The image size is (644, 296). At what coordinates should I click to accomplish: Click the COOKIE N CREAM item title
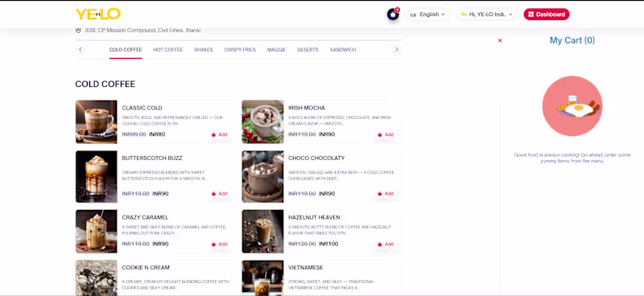[146, 268]
